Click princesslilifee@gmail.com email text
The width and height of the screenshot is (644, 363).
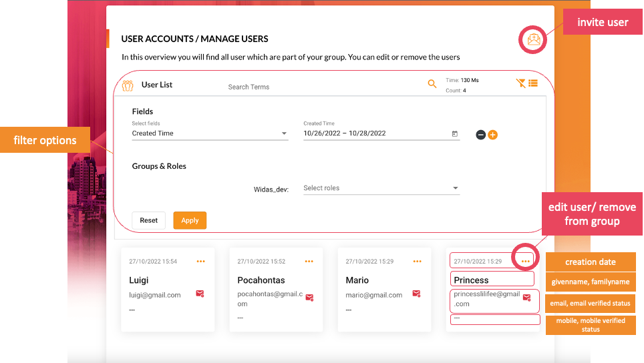[487, 299]
